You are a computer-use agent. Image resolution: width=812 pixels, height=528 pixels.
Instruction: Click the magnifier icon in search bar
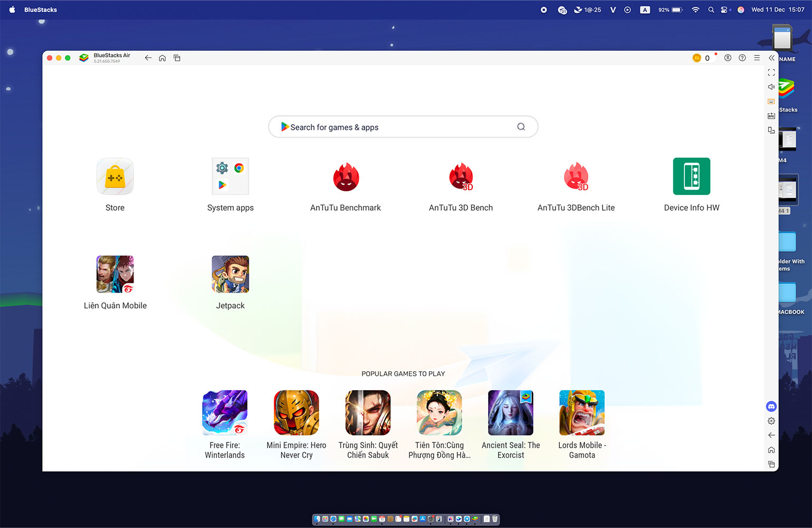tap(521, 127)
